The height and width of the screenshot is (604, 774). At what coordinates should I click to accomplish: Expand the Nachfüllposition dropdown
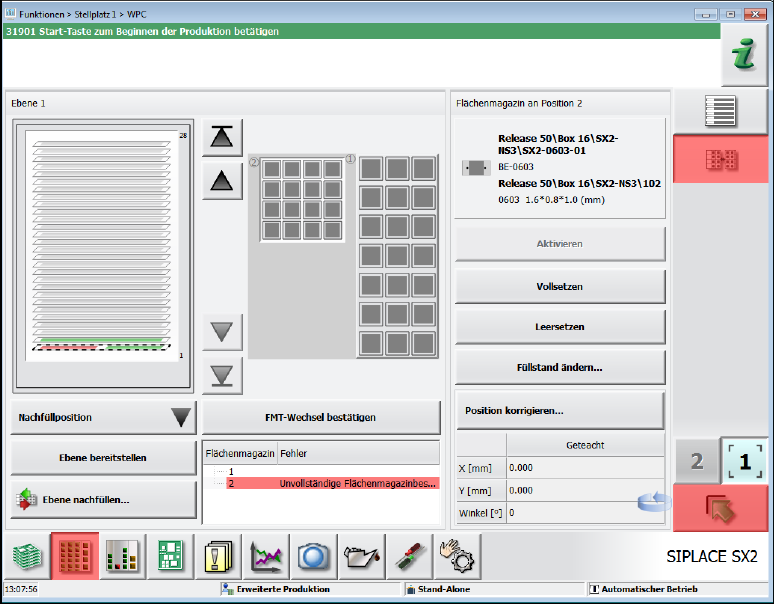(x=104, y=417)
